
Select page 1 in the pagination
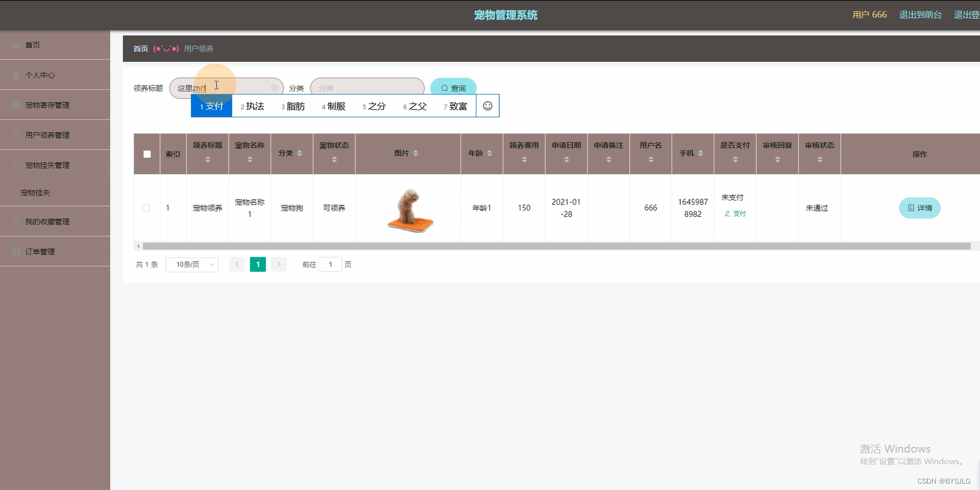[x=257, y=264]
